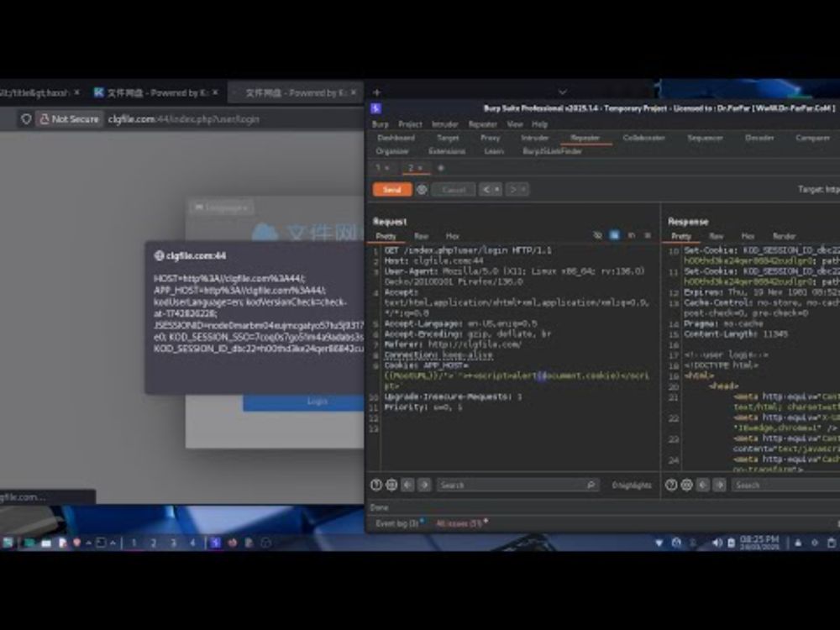Switch to the Dashboard tab
Viewport: 840px width, 630px height.
pos(396,138)
